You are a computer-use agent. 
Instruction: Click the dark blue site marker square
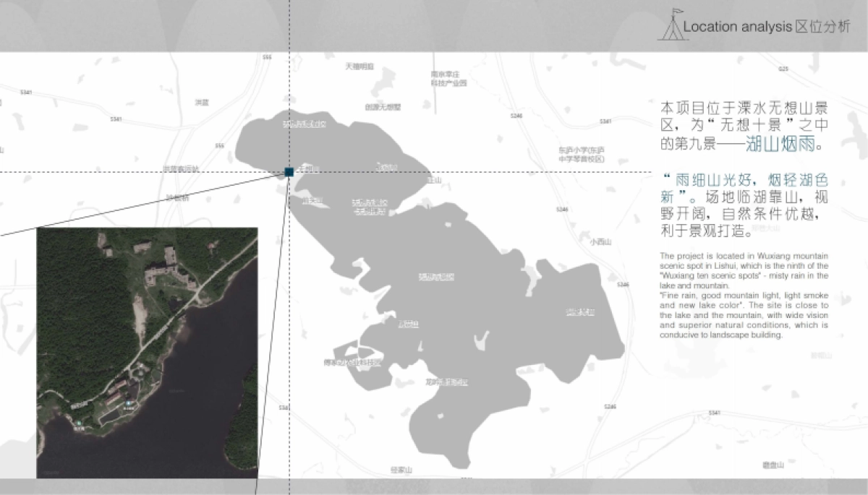click(x=288, y=172)
